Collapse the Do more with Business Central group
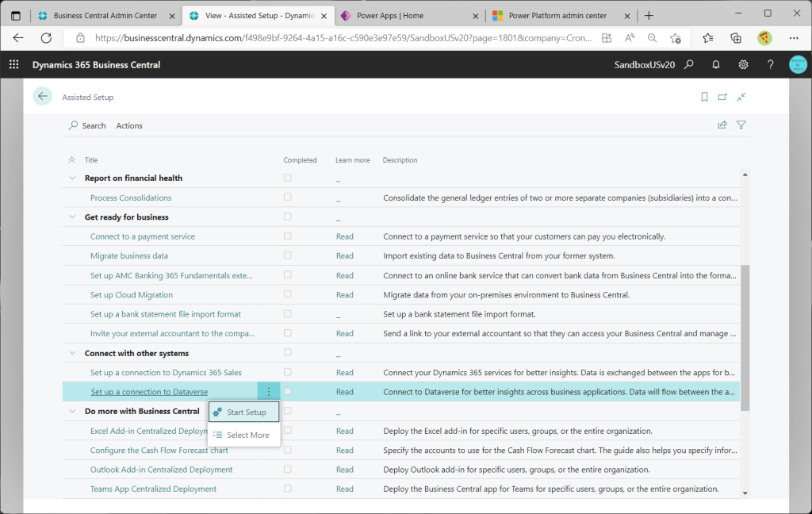This screenshot has width=812, height=514. pyautogui.click(x=72, y=411)
